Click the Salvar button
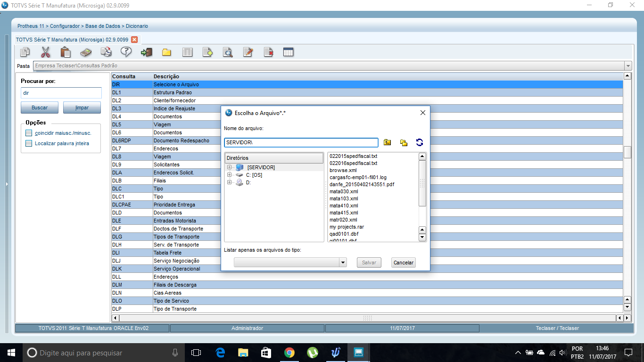Screen dimensions: 644x362 pos(369,263)
